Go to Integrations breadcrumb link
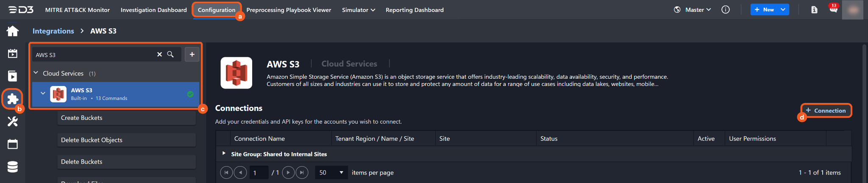868x183 pixels. [x=53, y=31]
